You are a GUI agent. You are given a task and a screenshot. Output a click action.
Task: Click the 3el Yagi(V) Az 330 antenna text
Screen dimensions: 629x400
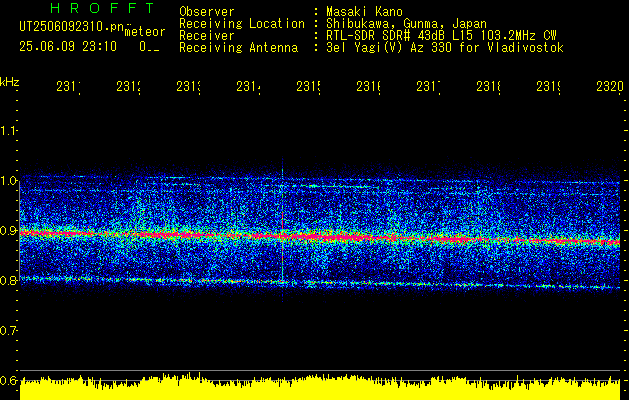tap(445, 48)
